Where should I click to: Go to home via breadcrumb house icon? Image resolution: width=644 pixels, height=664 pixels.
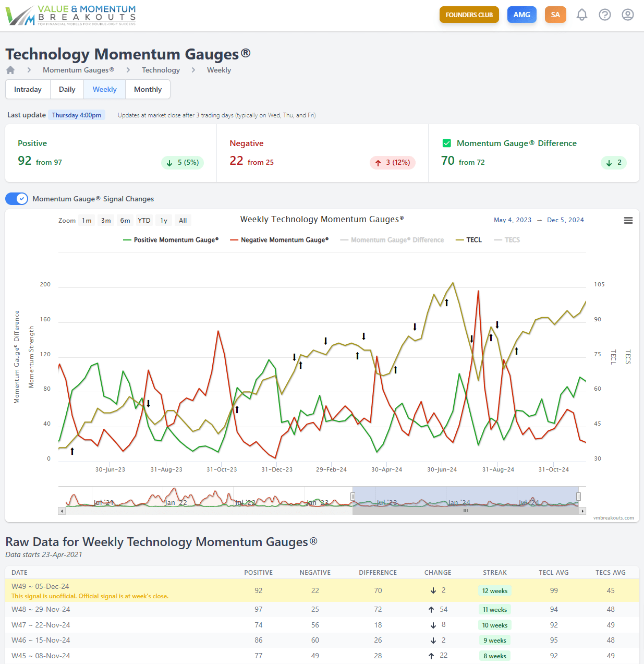[10, 70]
